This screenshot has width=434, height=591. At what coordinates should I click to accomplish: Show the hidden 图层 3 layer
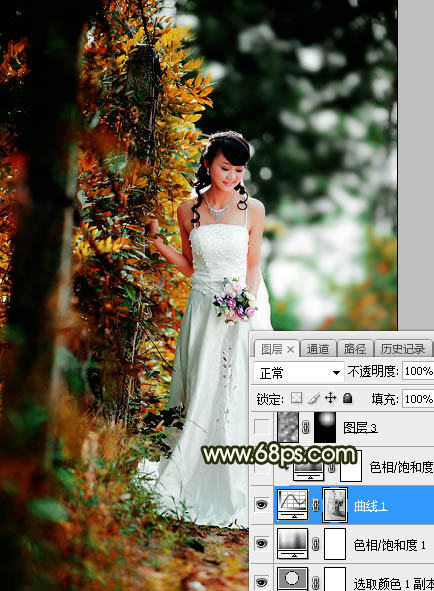click(x=262, y=427)
